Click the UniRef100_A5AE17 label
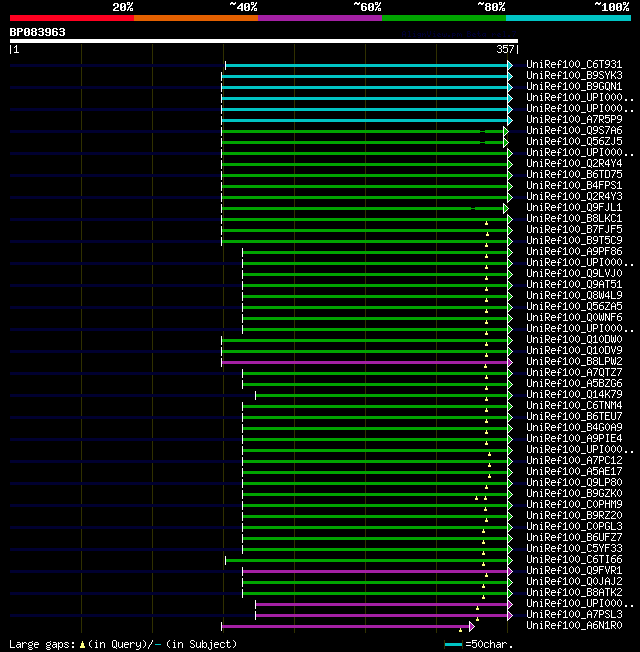The image size is (640, 652). pyautogui.click(x=574, y=472)
